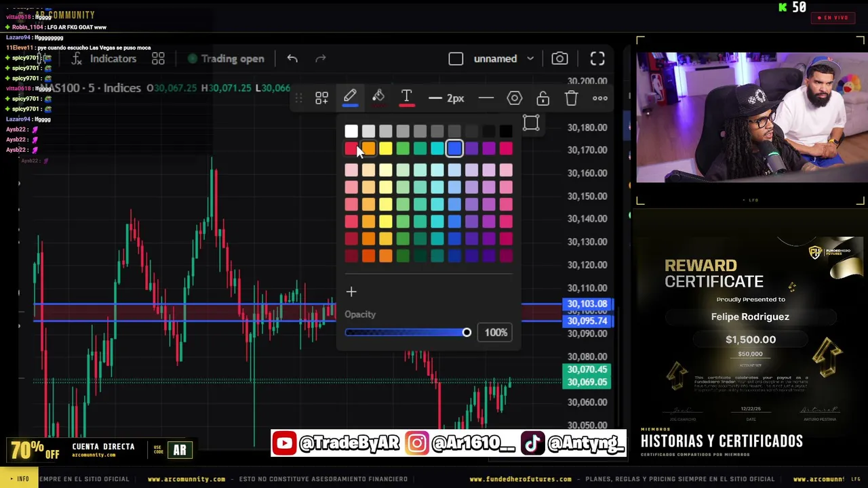Open more options three-dot menu
The image size is (868, 488).
pyautogui.click(x=600, y=98)
